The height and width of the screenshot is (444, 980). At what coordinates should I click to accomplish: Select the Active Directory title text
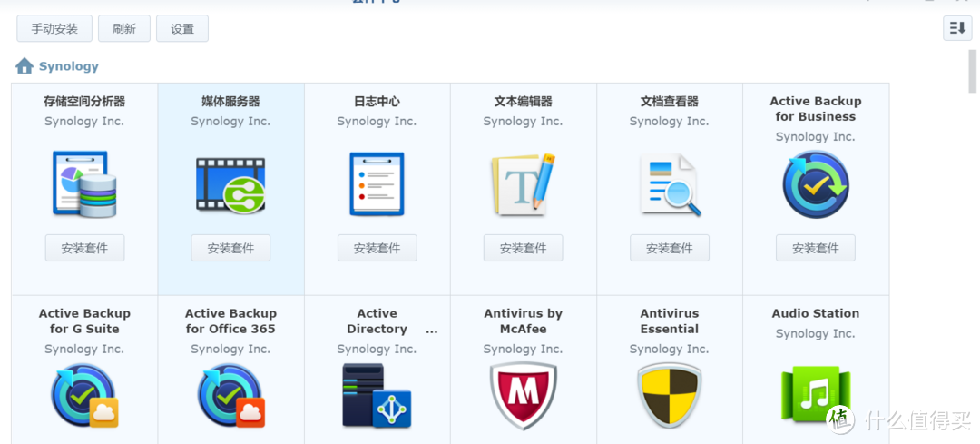coord(377,321)
